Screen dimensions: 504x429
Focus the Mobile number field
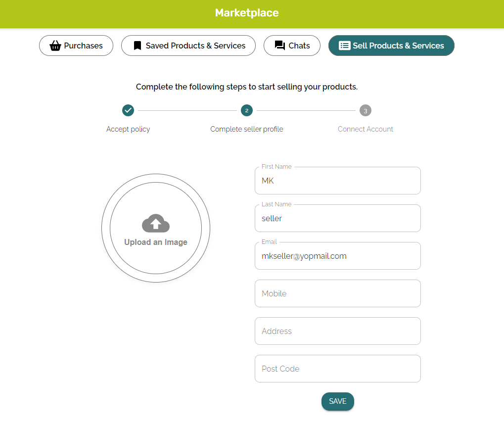pos(338,294)
